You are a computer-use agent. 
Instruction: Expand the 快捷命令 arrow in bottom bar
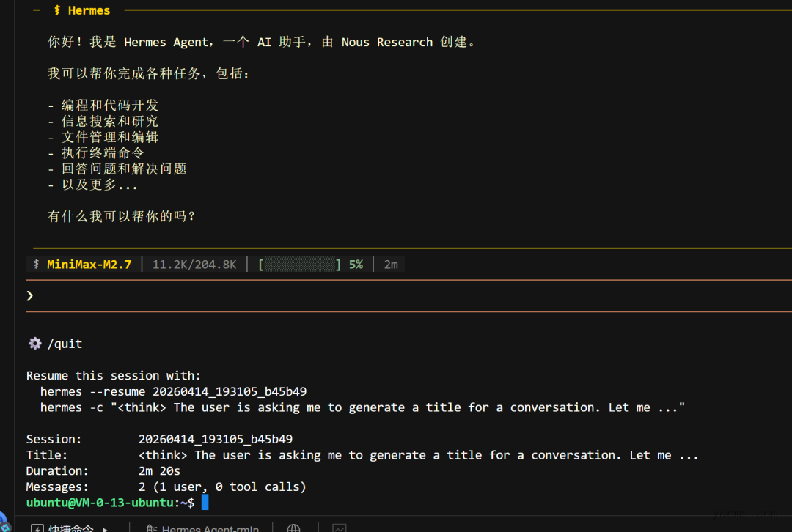point(105,528)
